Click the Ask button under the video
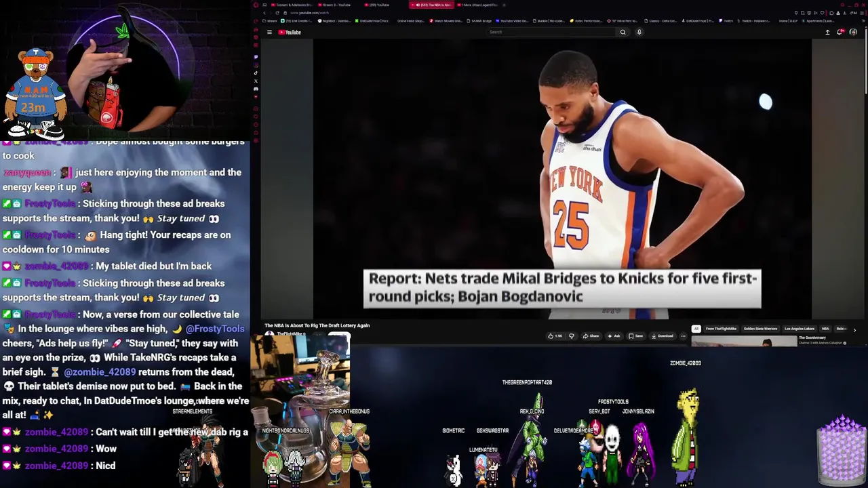The height and width of the screenshot is (488, 868). [614, 336]
